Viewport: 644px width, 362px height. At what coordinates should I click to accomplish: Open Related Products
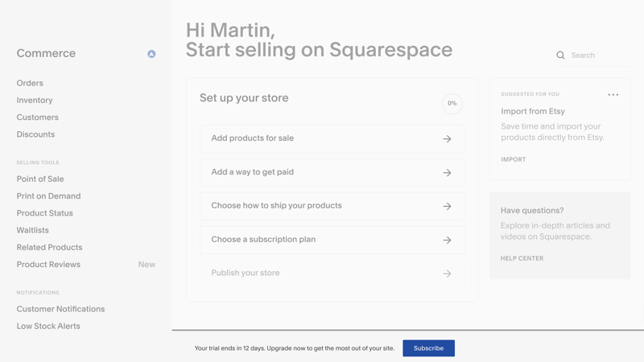(x=49, y=248)
